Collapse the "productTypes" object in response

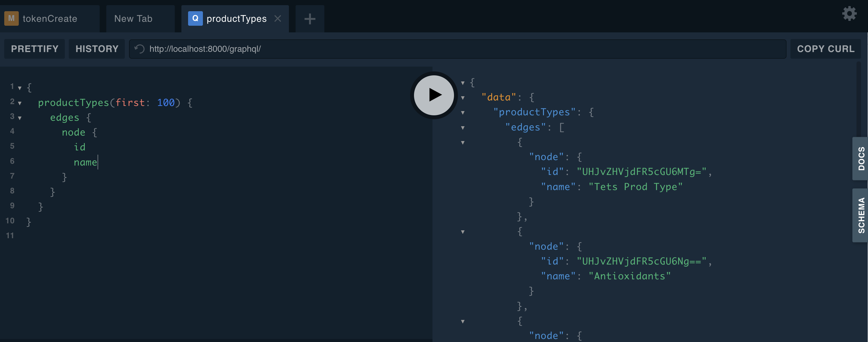(x=463, y=113)
